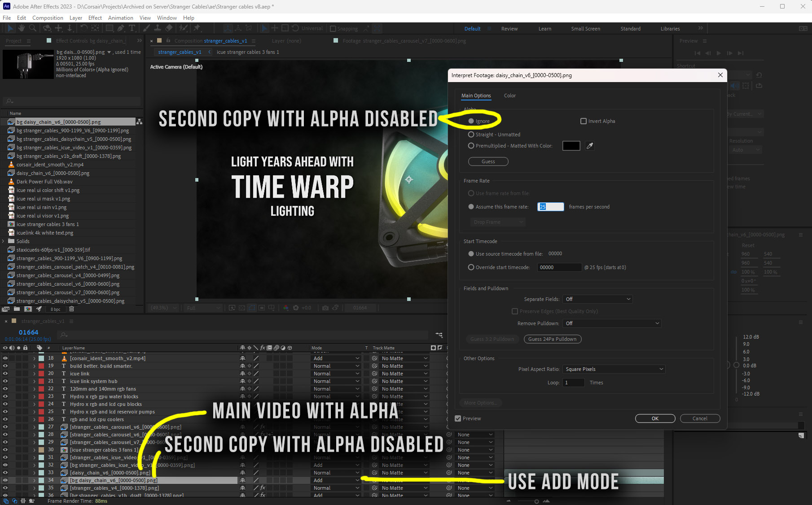Delete selected project item with trash icon
The height and width of the screenshot is (505, 812).
pos(71,309)
